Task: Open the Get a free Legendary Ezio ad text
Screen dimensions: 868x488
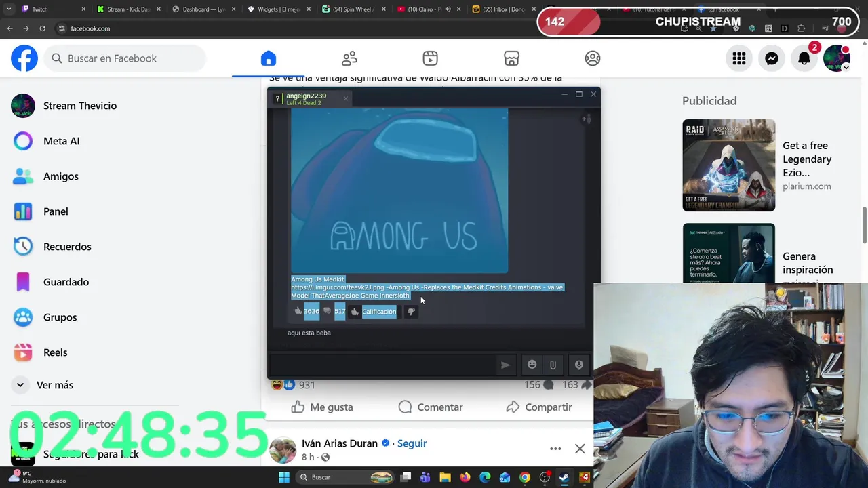Action: [807, 159]
